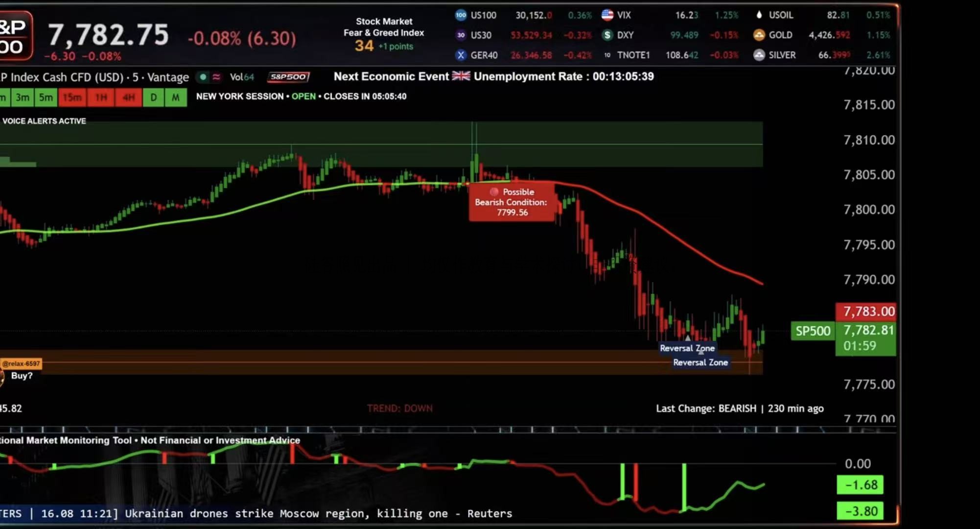980x529 pixels.
Task: Click the Possible Bearish Condition 7799.56 label
Action: 512,202
